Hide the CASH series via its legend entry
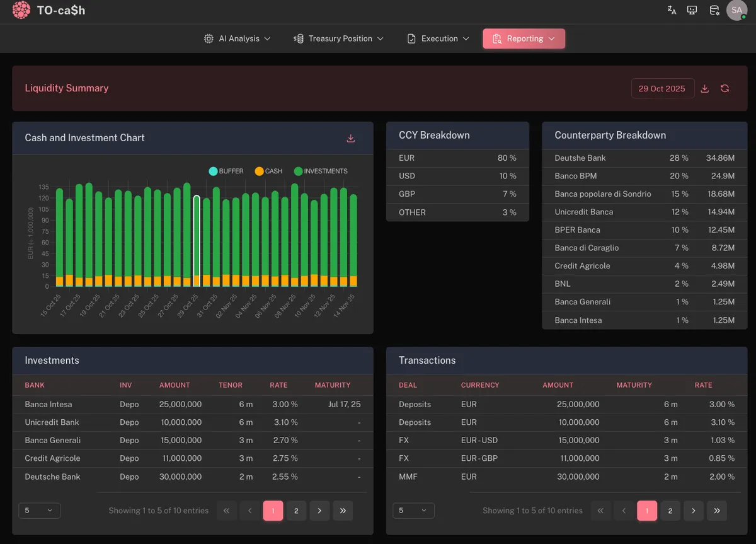Screen dimensions: 756x544 point(268,171)
